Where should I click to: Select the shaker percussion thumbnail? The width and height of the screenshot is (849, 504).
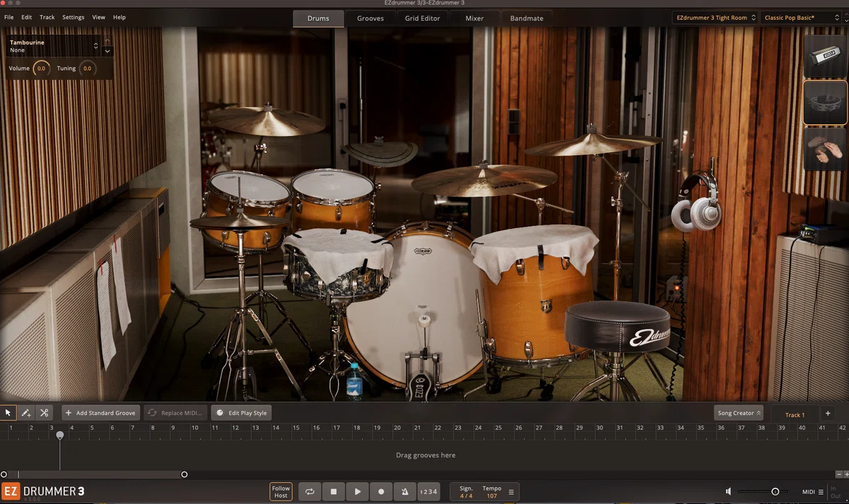click(825, 57)
